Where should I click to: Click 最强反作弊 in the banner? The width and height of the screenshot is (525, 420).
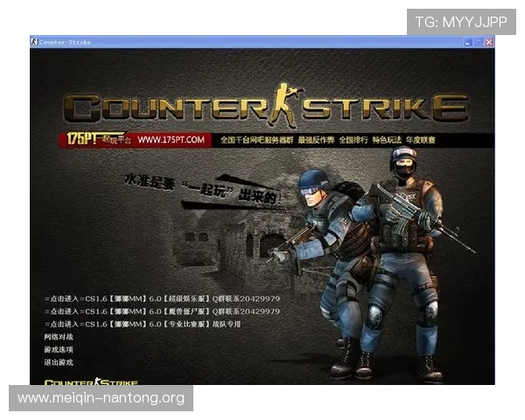pyautogui.click(x=316, y=140)
